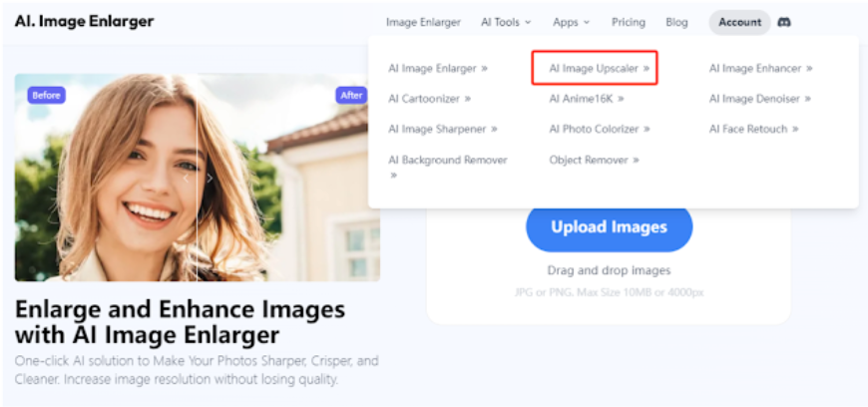Open AI Image Enhancer tool
This screenshot has height=407, width=868.
tap(760, 69)
